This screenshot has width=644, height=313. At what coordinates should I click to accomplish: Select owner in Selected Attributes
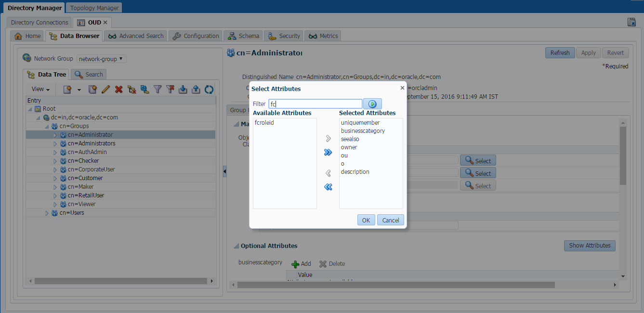point(349,147)
